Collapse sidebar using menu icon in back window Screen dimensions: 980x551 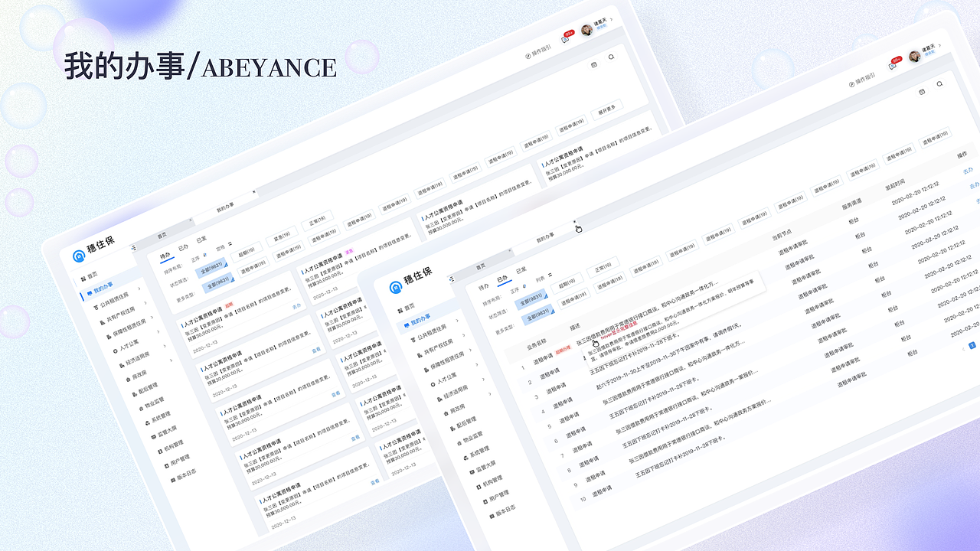click(x=133, y=248)
